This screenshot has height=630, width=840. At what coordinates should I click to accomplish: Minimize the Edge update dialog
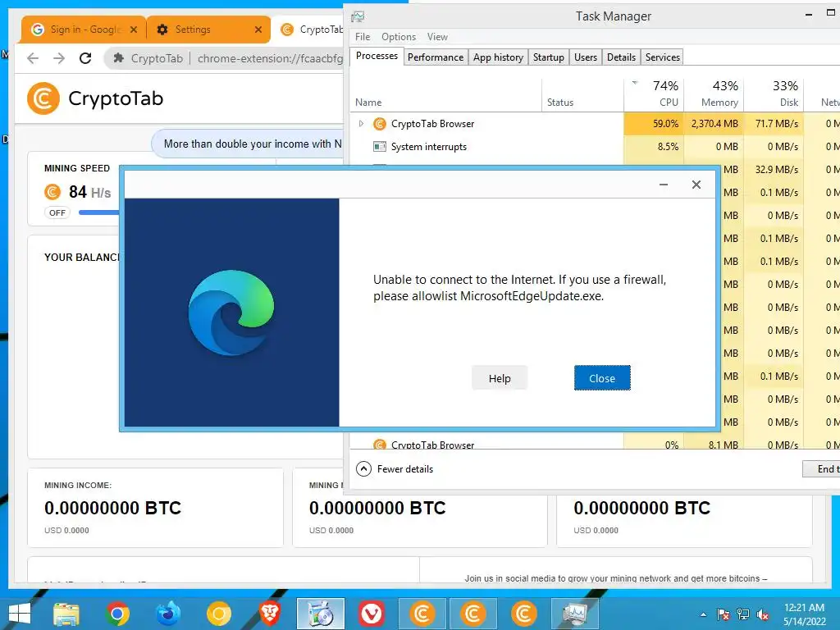pyautogui.click(x=663, y=185)
